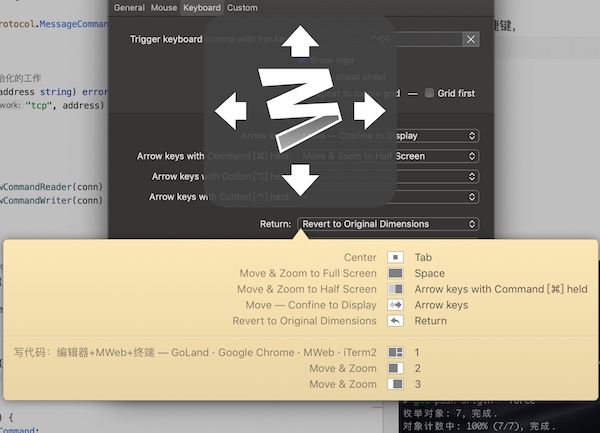This screenshot has height=433, width=600.
Task: Click the Revert to Original Dimensions cheat sheet label
Action: point(305,321)
